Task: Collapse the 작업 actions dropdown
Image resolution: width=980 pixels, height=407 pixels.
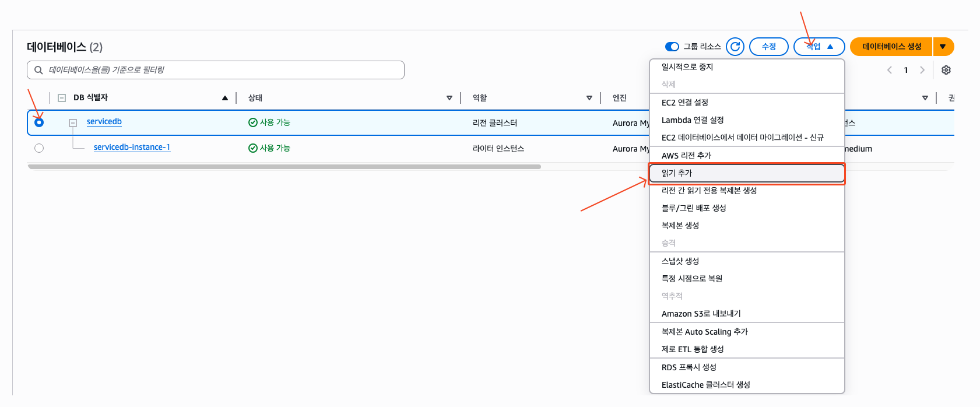Action: click(x=820, y=47)
